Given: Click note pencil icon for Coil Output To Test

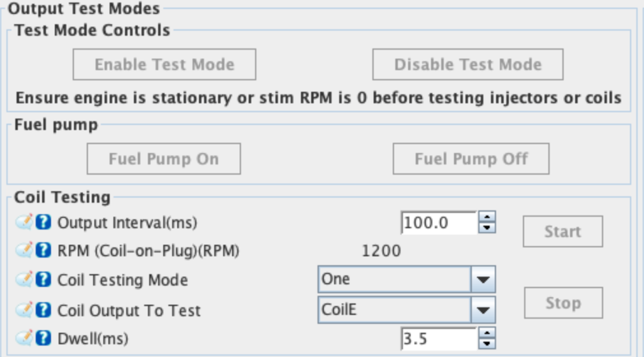Looking at the screenshot, I should point(24,309).
